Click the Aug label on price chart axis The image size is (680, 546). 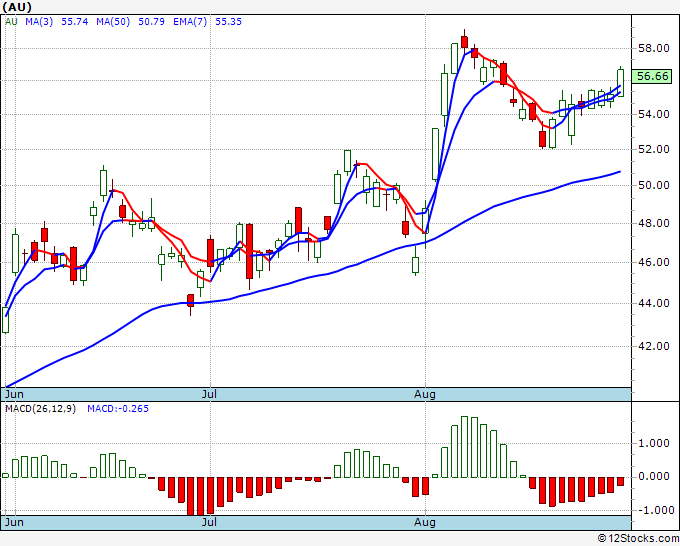point(425,394)
